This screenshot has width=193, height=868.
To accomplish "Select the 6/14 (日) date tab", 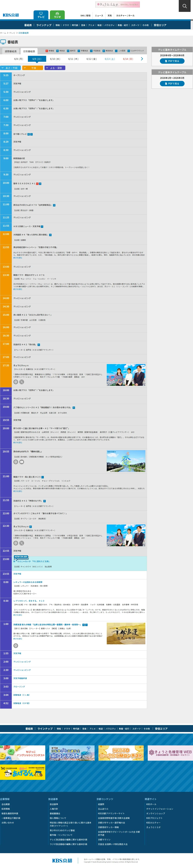I will click(x=128, y=59).
